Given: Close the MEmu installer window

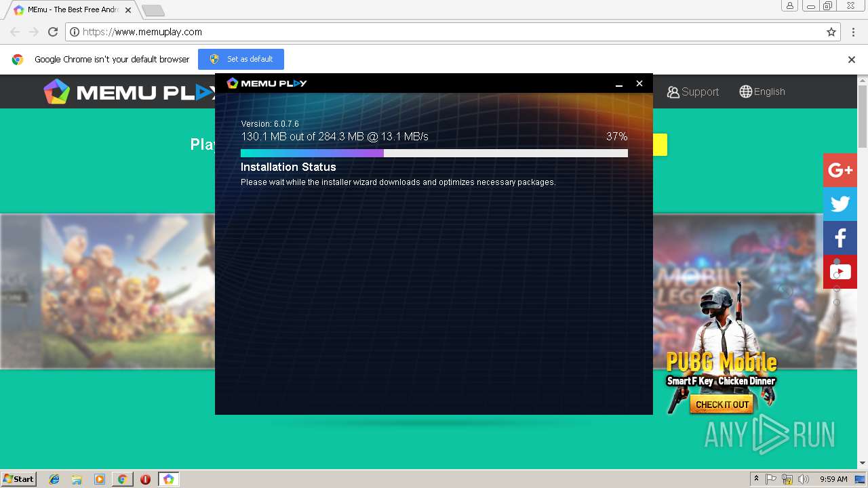Looking at the screenshot, I should point(639,83).
